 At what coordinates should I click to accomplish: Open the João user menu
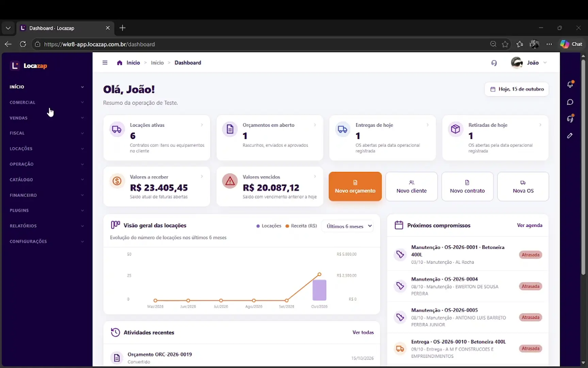point(529,63)
